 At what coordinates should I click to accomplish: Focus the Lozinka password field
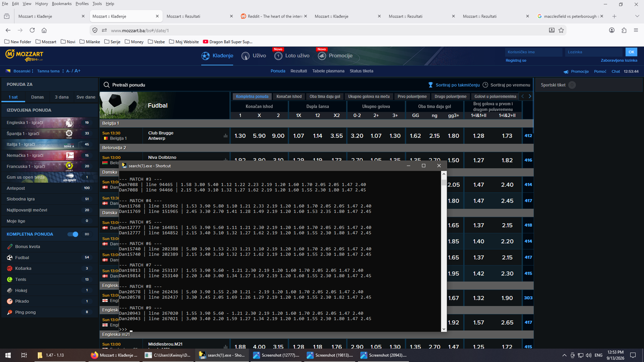[x=594, y=52]
